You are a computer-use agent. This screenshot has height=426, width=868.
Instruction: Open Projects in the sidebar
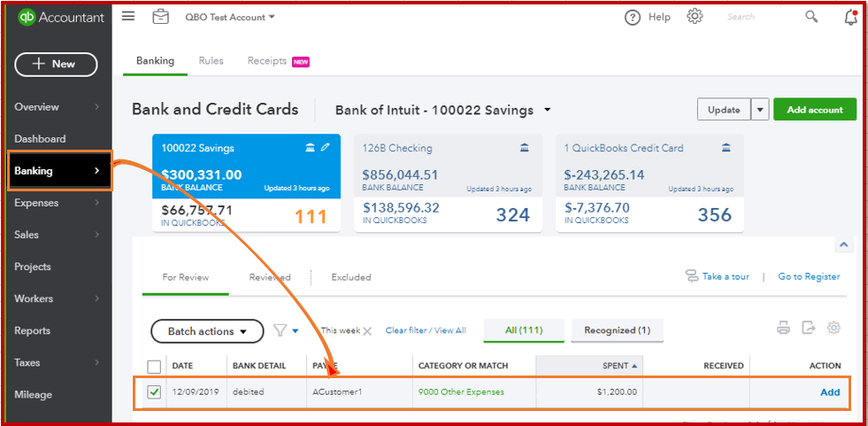pyautogui.click(x=33, y=267)
